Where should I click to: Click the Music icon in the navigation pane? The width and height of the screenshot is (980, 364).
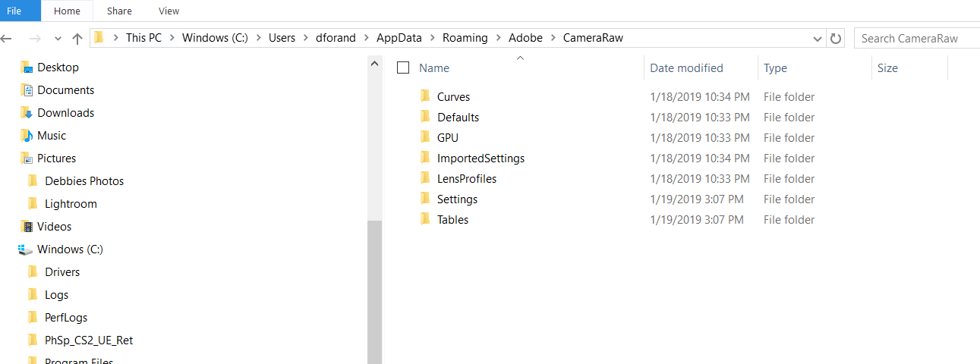click(x=27, y=136)
